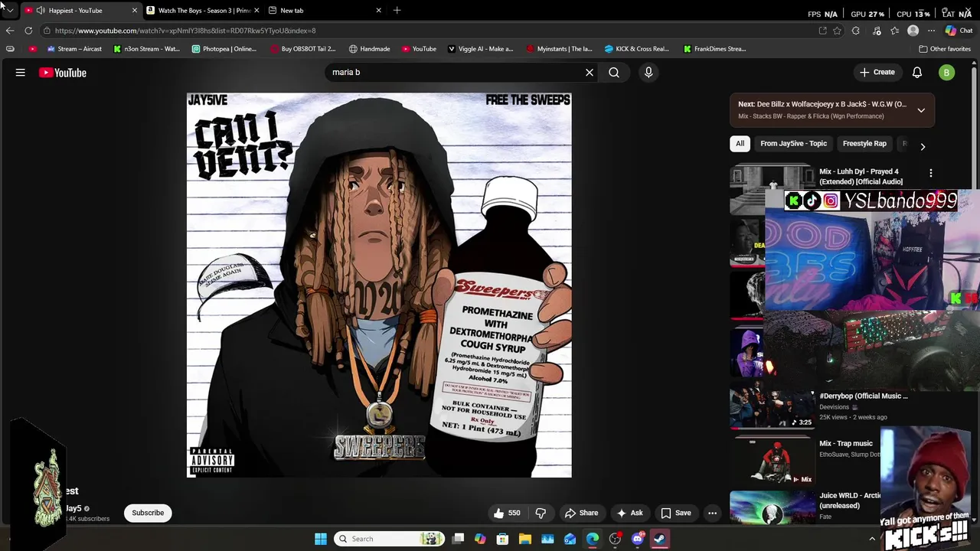980x551 pixels.
Task: Open YouTube notifications bell
Action: pyautogui.click(x=917, y=73)
